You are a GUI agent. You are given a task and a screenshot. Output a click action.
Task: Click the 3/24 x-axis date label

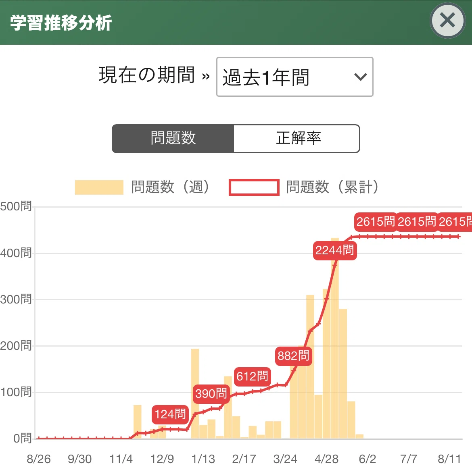[285, 459]
